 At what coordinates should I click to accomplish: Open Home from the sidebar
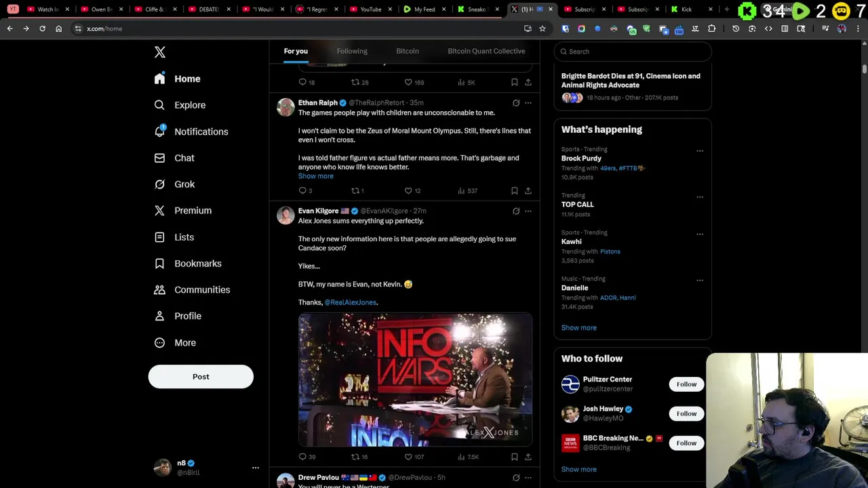tap(177, 79)
